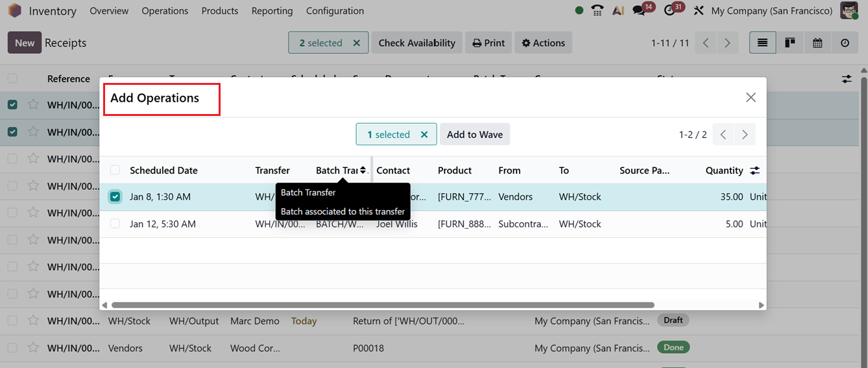The width and height of the screenshot is (868, 368).
Task: Switch to activity clock view
Action: [x=845, y=43]
